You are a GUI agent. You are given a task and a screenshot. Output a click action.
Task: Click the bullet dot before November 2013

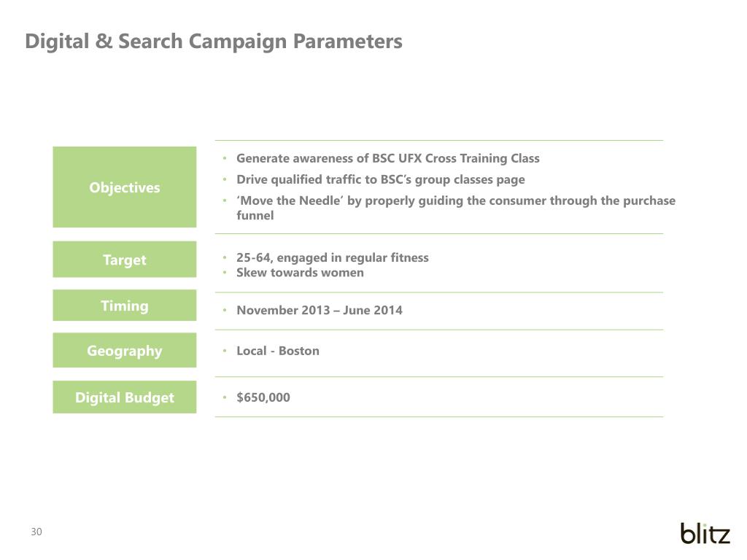pyautogui.click(x=225, y=311)
